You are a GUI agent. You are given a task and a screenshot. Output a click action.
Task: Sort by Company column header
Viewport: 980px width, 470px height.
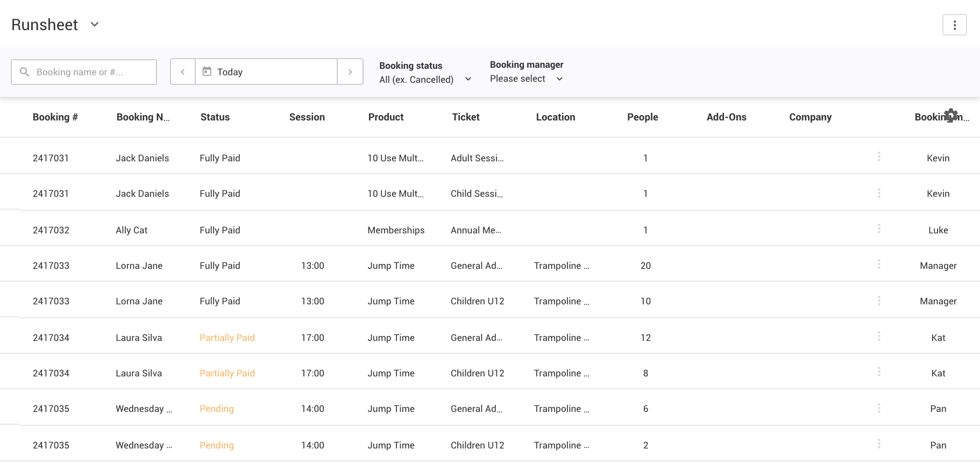click(811, 117)
